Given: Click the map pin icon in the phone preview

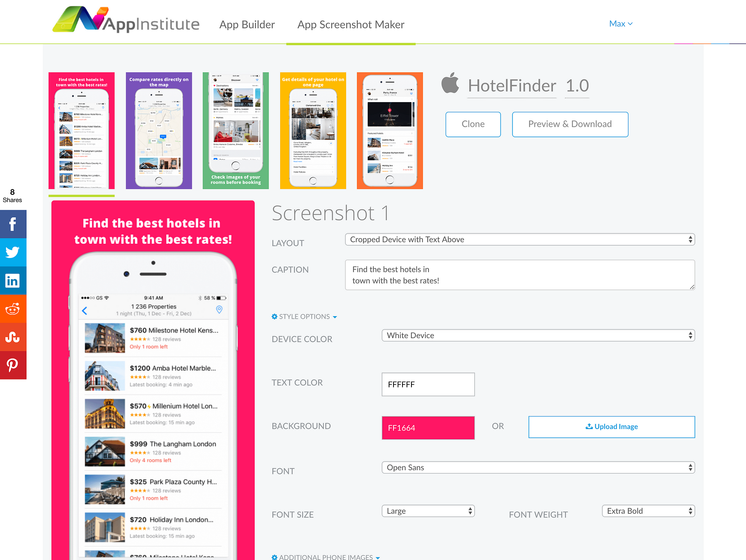Looking at the screenshot, I should click(219, 309).
